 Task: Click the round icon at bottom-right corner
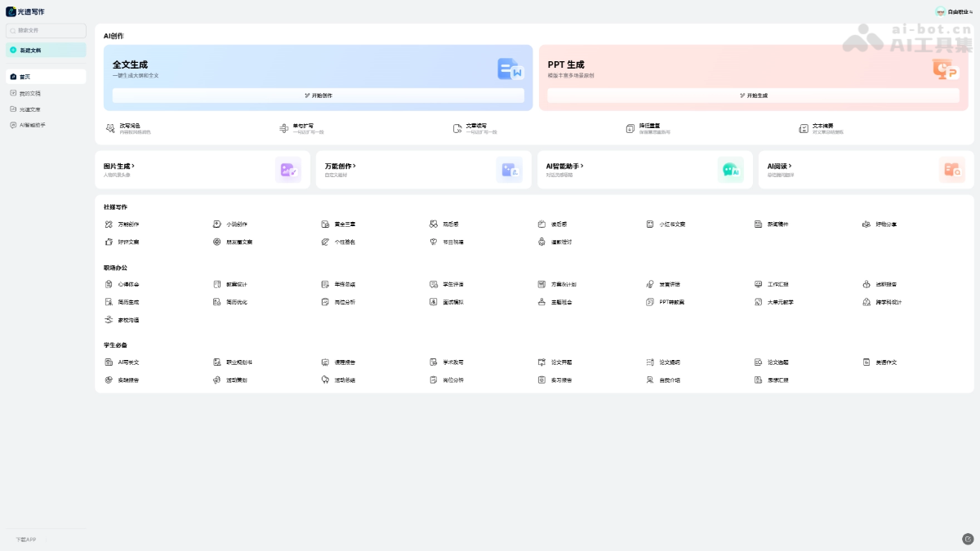point(968,539)
